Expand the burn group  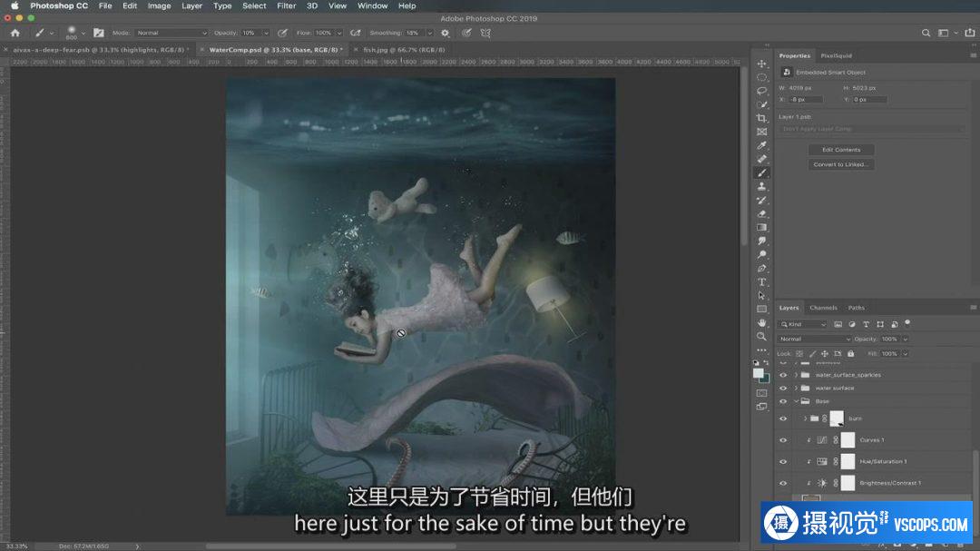click(x=805, y=419)
